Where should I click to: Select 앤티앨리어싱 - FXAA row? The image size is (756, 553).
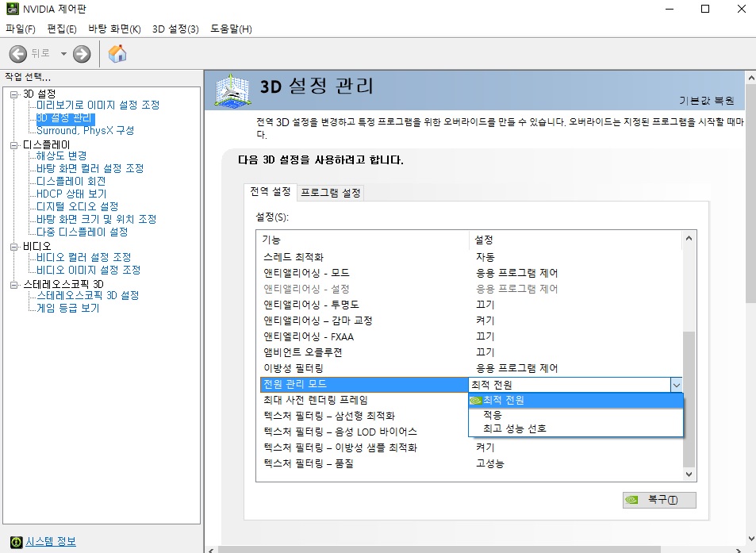click(470, 336)
